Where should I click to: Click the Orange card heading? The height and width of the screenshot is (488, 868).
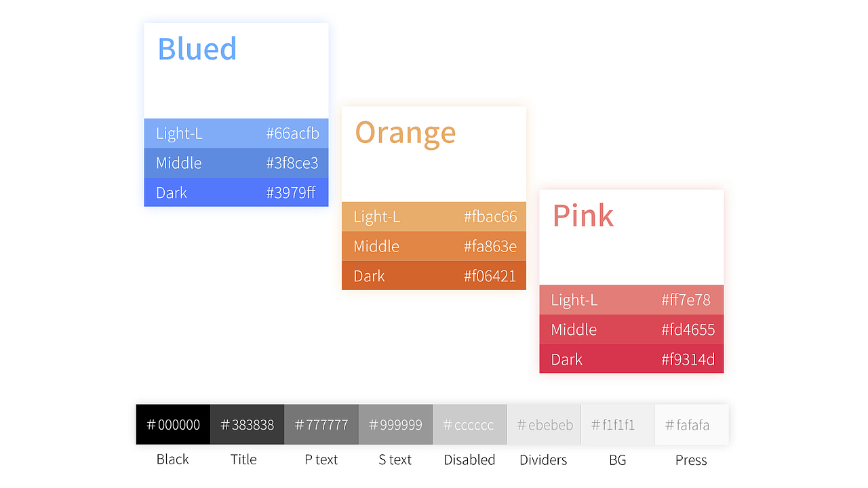coord(406,134)
